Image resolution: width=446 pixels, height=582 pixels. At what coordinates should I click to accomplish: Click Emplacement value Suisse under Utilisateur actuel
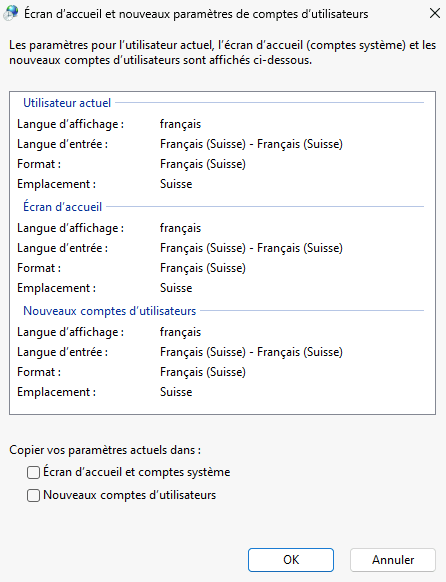176,184
